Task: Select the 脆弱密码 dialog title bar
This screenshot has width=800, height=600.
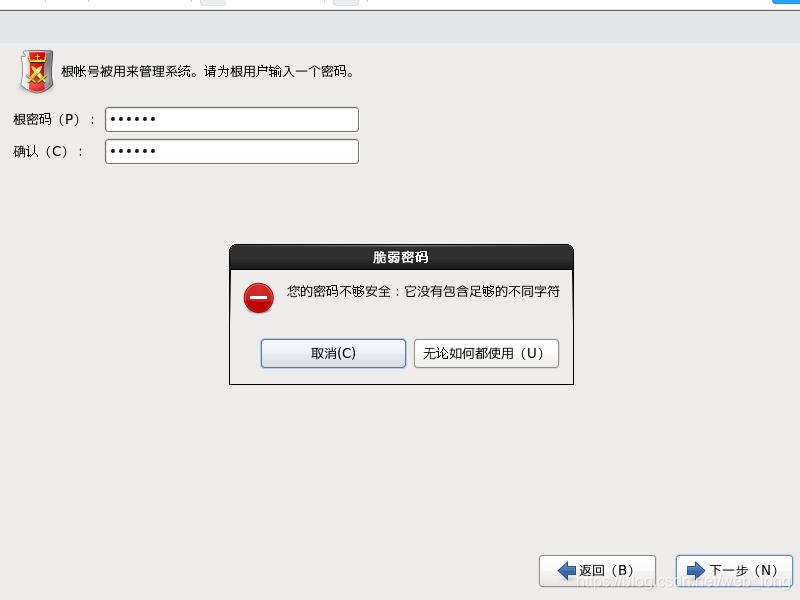Action: point(401,256)
